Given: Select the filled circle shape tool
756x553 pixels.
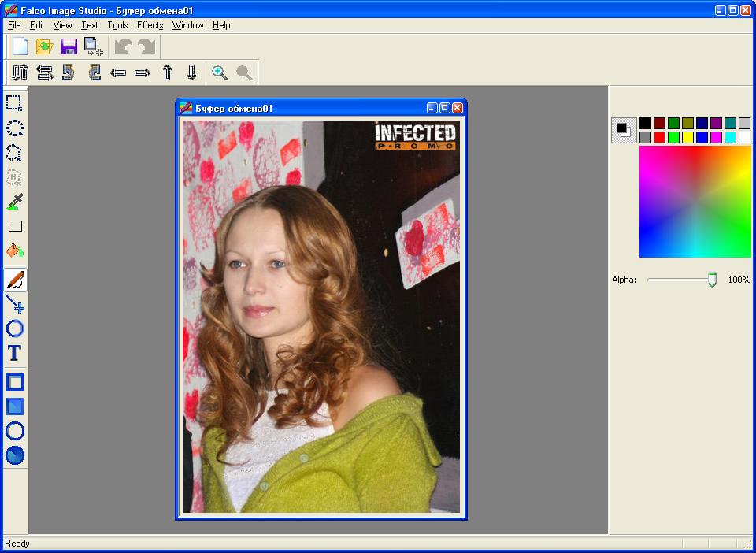Looking at the screenshot, I should (14, 455).
